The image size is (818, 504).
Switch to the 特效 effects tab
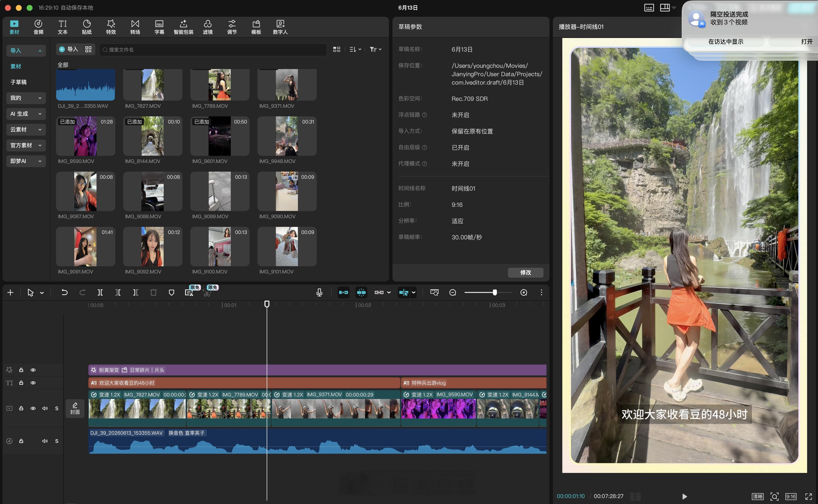coord(111,27)
